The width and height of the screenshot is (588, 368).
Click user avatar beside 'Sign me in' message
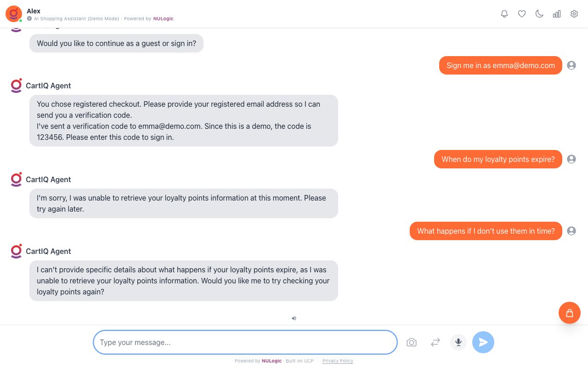coord(571,65)
